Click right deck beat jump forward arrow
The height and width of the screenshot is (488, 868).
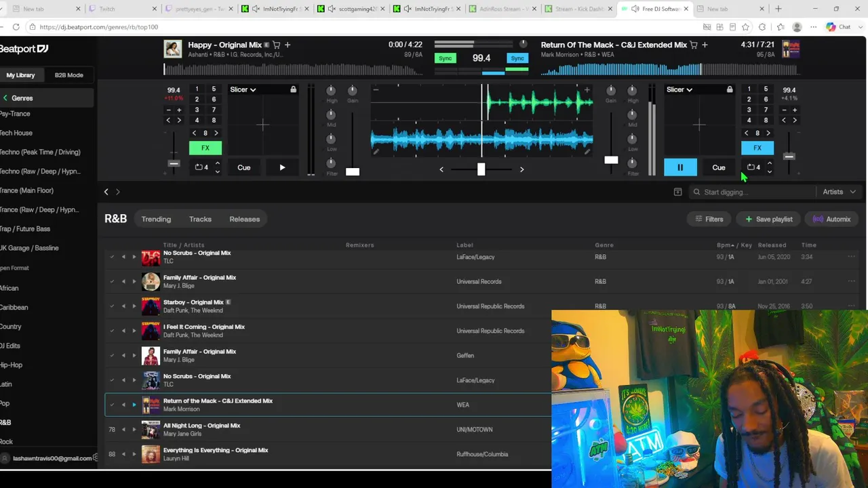pyautogui.click(x=768, y=133)
